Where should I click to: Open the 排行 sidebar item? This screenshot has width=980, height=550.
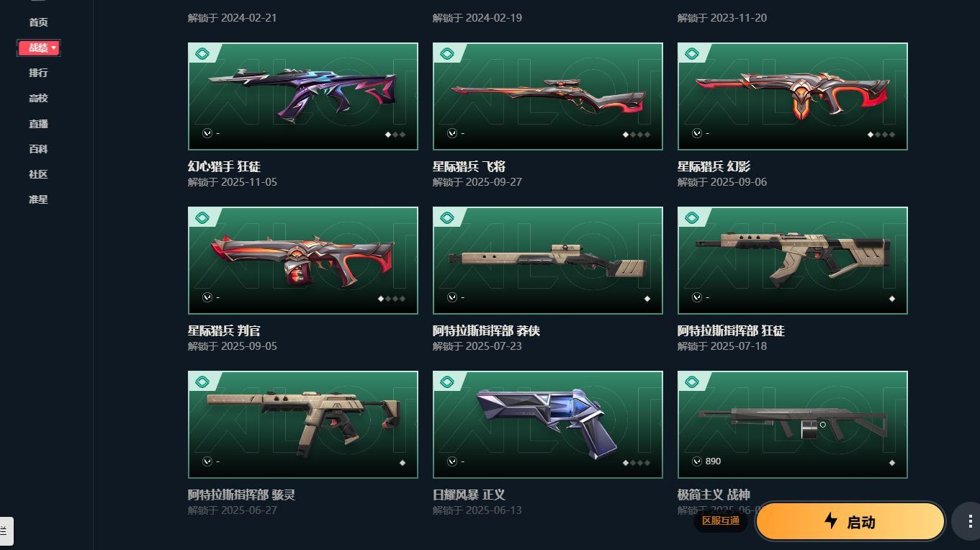[38, 73]
